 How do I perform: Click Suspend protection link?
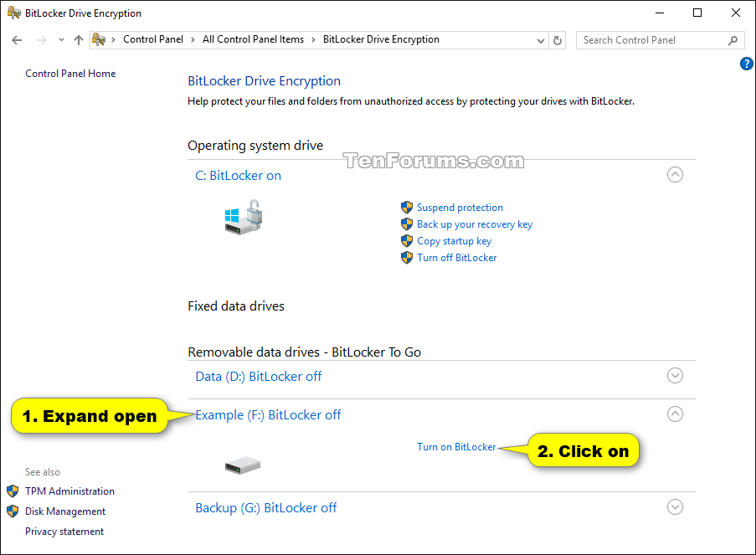pos(460,208)
